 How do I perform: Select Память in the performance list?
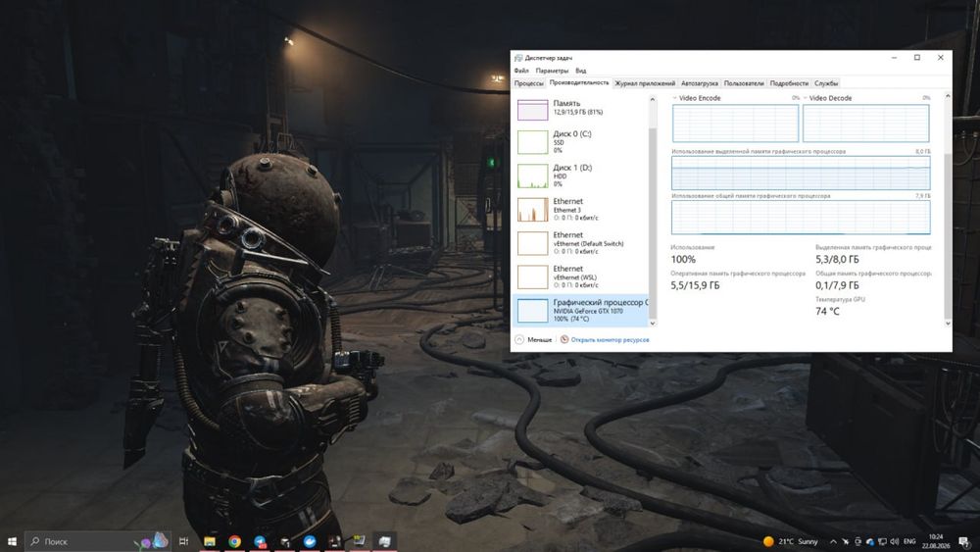(x=580, y=110)
